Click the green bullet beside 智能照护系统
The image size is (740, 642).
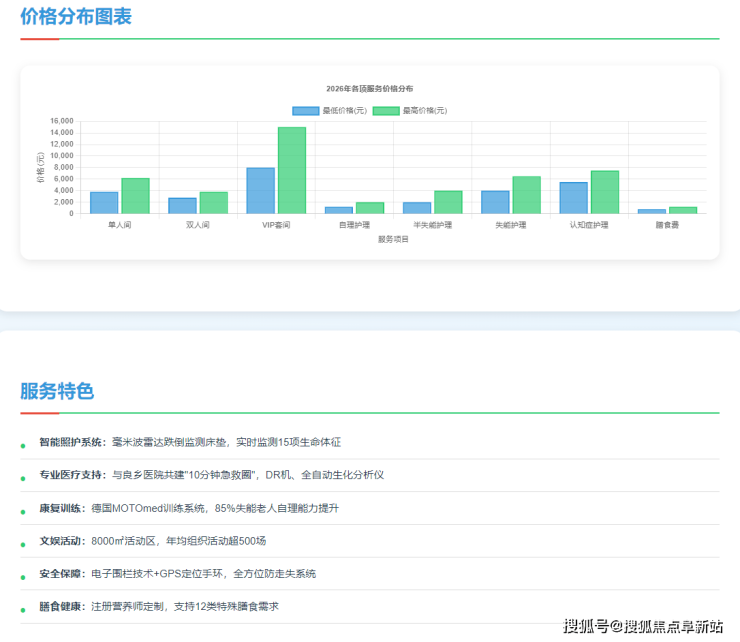click(x=23, y=445)
